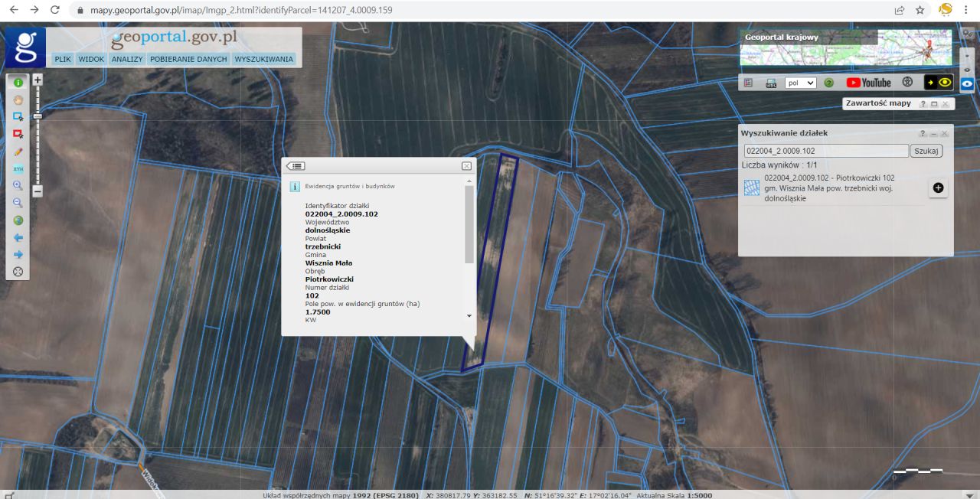This screenshot has height=499, width=980.
Task: Open the XYH coordinates tool
Action: [18, 168]
